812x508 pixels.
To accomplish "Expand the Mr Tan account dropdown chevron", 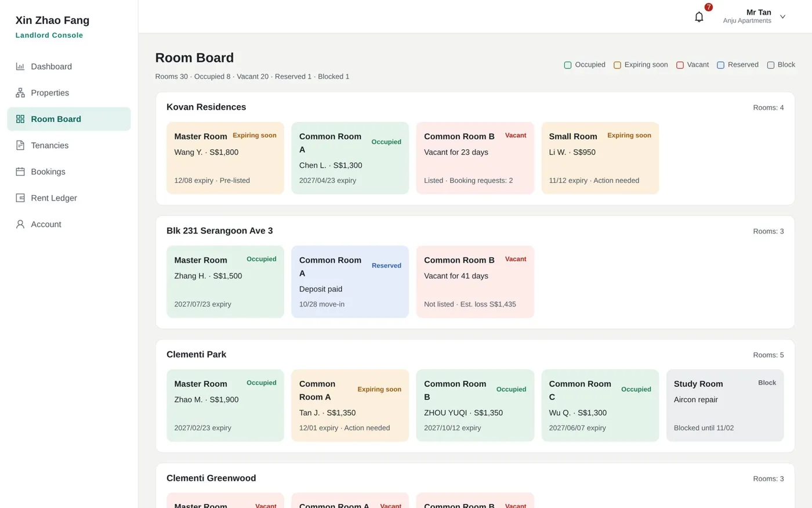I will (782, 17).
